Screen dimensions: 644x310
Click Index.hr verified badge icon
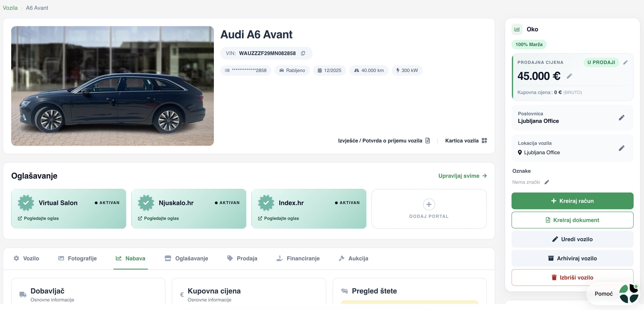pos(266,203)
